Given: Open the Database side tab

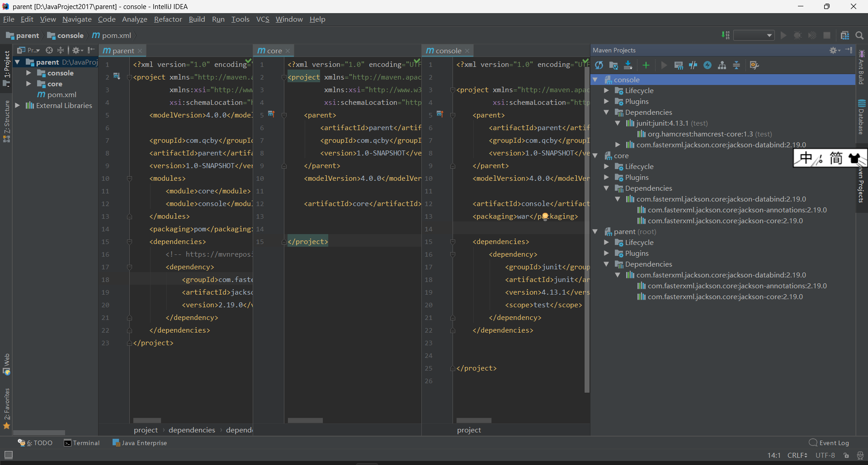Looking at the screenshot, I should pyautogui.click(x=861, y=117).
